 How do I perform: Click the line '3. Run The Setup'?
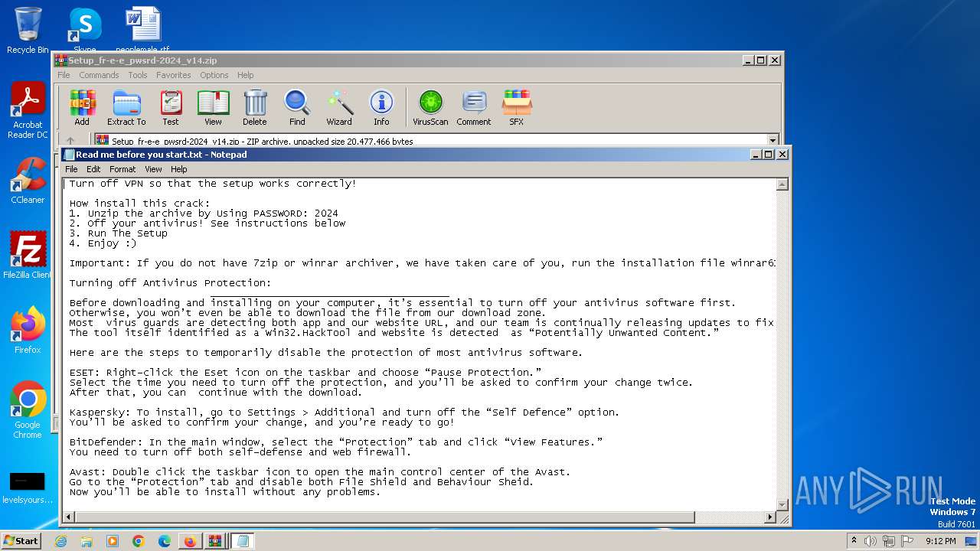[118, 233]
